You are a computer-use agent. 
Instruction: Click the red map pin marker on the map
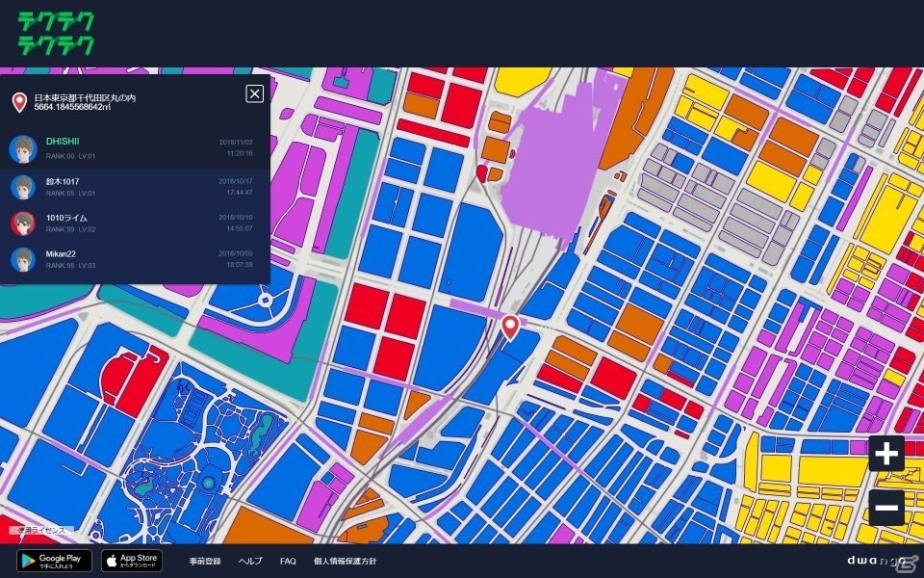(x=510, y=327)
